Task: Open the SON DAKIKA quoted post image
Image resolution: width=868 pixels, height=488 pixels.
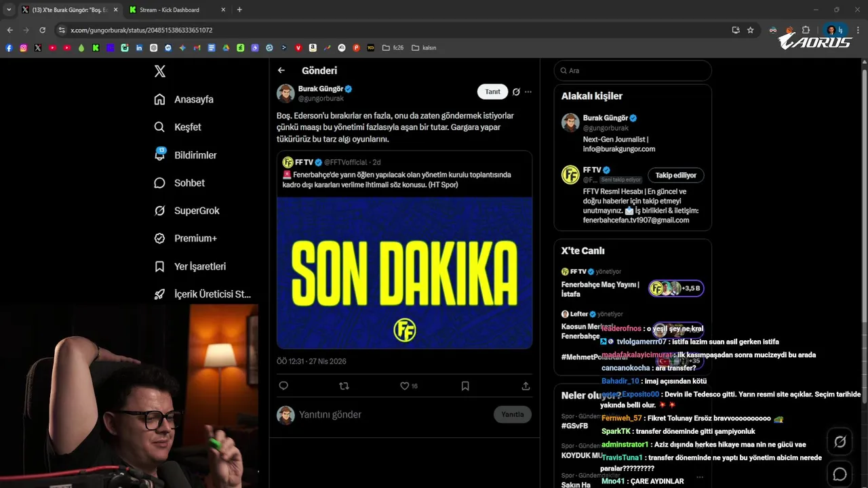Action: [x=404, y=272]
